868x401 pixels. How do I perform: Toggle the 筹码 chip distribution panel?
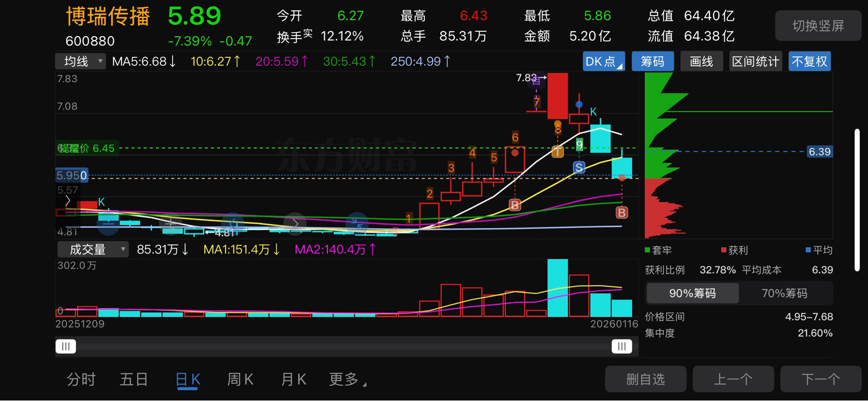click(x=652, y=62)
